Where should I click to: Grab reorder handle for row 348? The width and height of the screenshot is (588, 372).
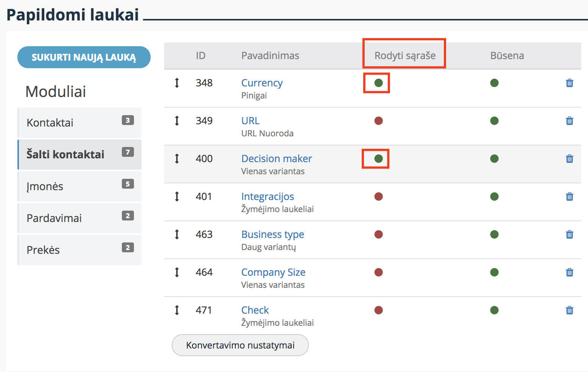pyautogui.click(x=177, y=83)
